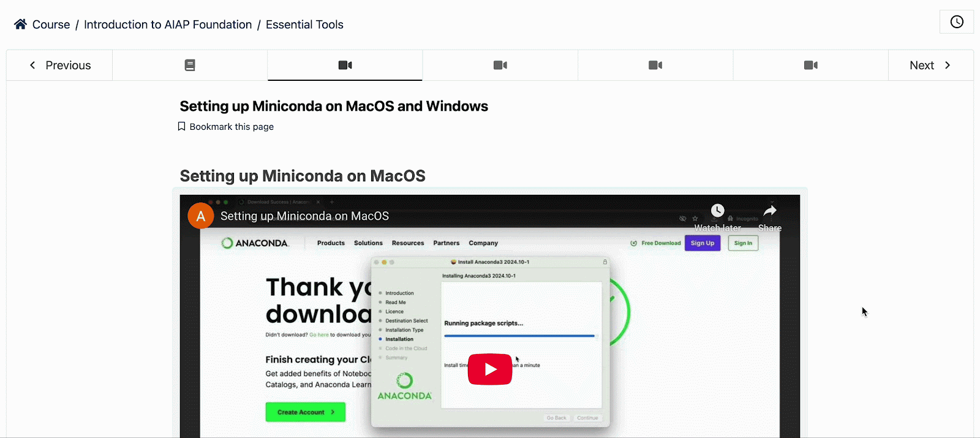The width and height of the screenshot is (980, 438).
Task: Click the installer's Continue button in video
Action: point(587,418)
